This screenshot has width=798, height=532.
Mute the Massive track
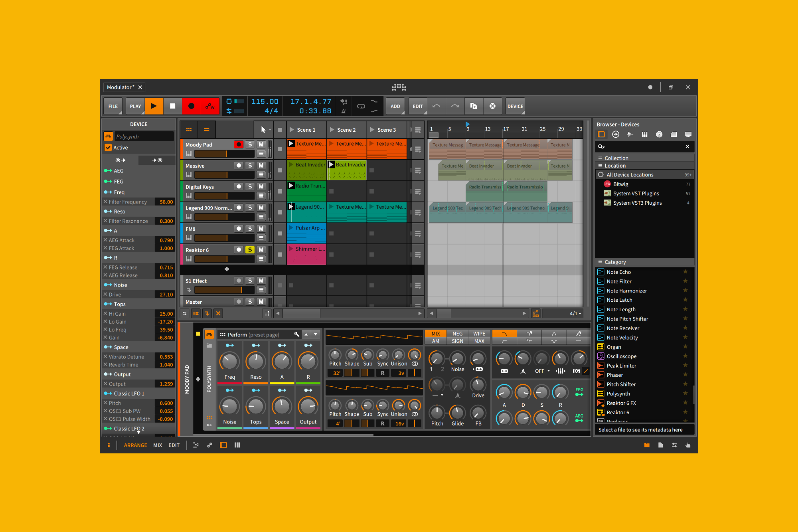[x=261, y=166]
